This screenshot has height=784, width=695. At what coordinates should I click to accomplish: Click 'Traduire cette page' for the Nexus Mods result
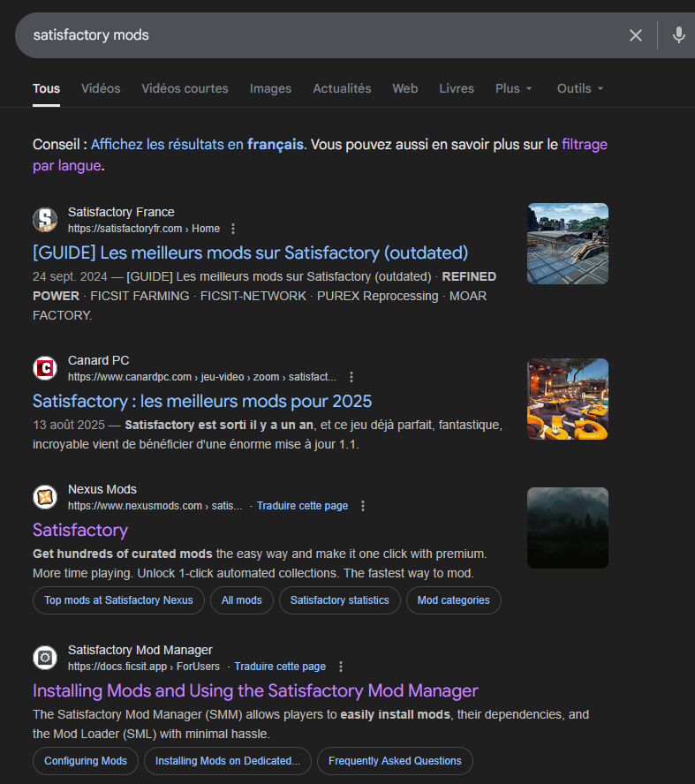coord(302,506)
